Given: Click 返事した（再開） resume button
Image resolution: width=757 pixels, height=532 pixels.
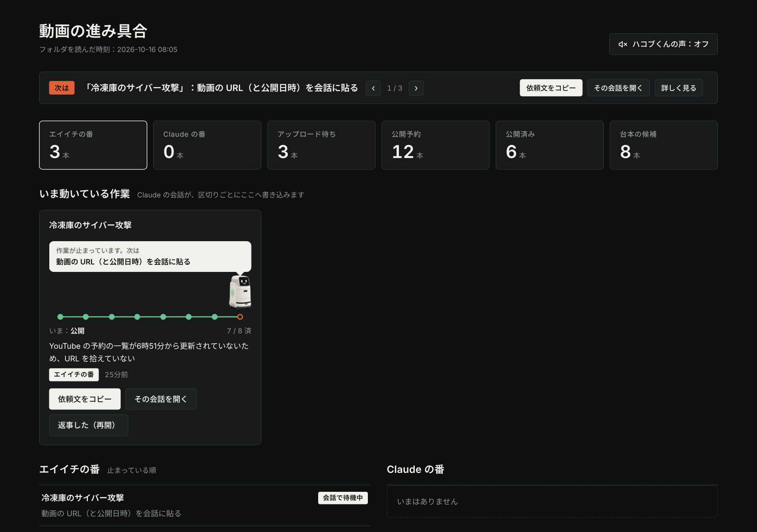Looking at the screenshot, I should (88, 425).
